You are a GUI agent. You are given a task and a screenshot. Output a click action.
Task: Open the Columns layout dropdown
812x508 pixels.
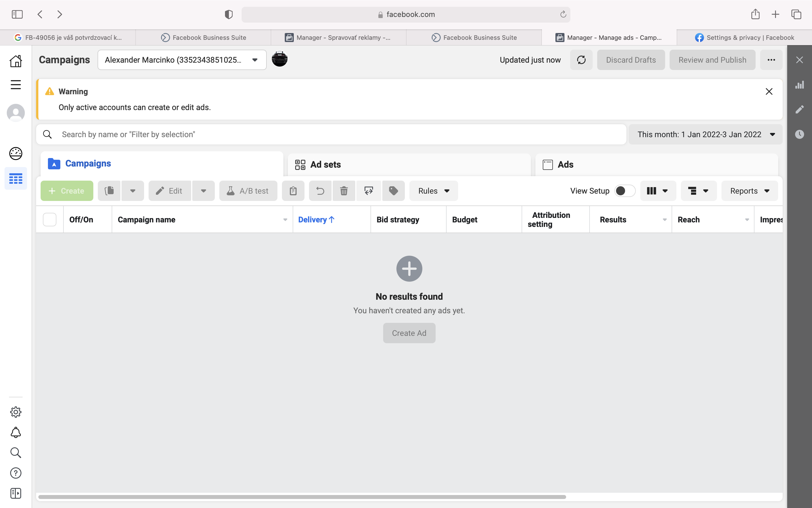(658, 191)
